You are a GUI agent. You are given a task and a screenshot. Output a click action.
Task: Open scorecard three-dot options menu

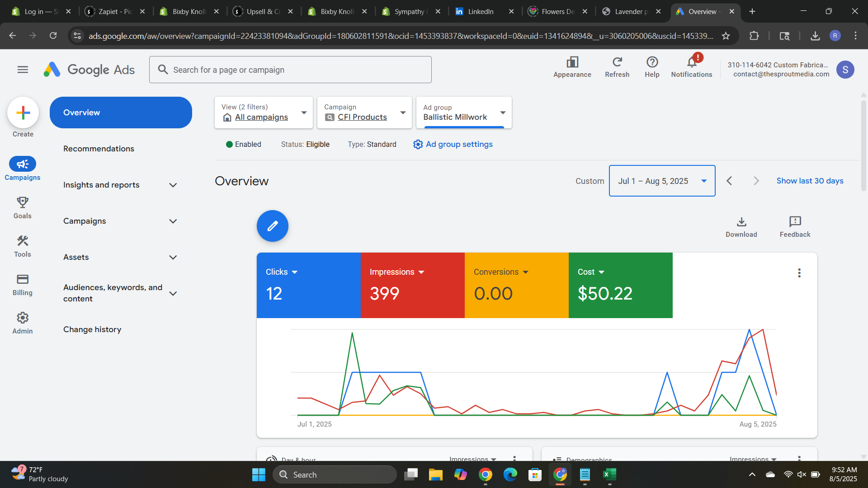pyautogui.click(x=799, y=273)
